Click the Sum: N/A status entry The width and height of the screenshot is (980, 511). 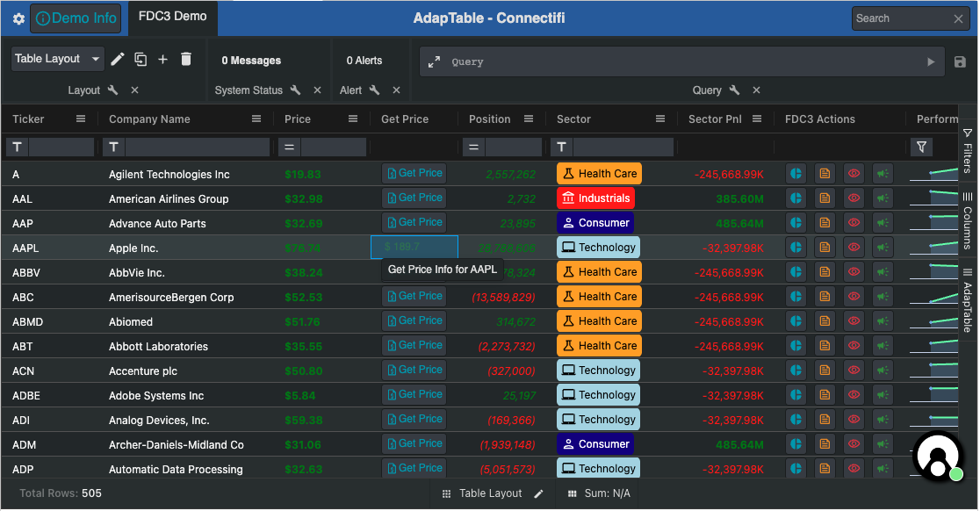pyautogui.click(x=607, y=493)
